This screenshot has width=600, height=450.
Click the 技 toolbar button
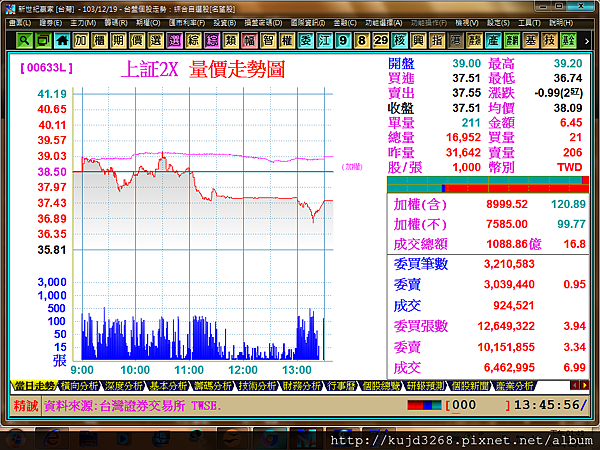coord(549,40)
